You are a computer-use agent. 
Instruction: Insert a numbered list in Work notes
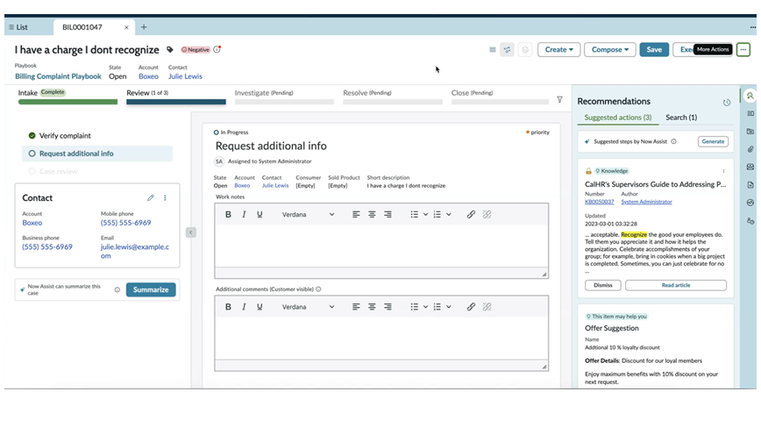437,214
